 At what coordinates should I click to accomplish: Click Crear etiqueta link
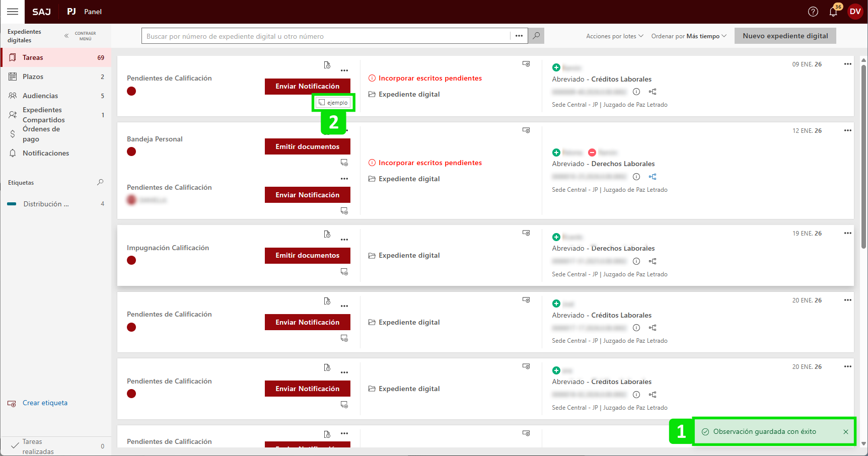coord(45,403)
